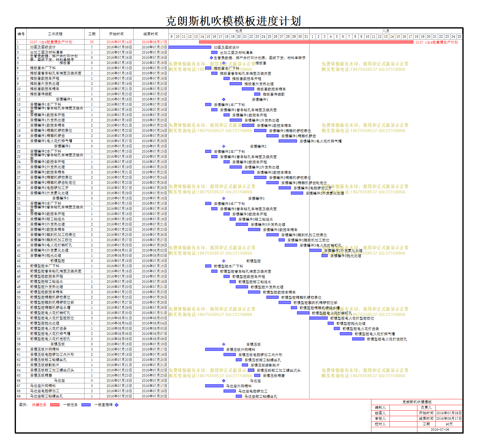Click the end date 2016年08月09日 in row 58

(x=155, y=339)
